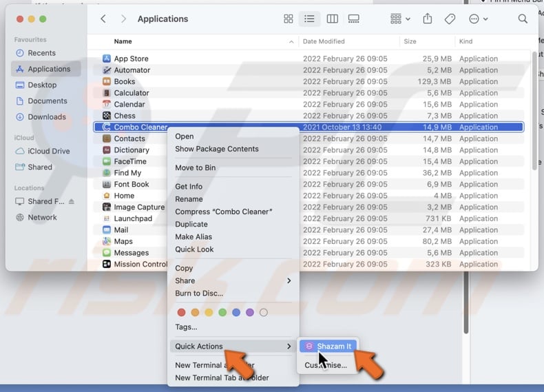Choose Show Package Contents
544x392 pixels.
[217, 149]
